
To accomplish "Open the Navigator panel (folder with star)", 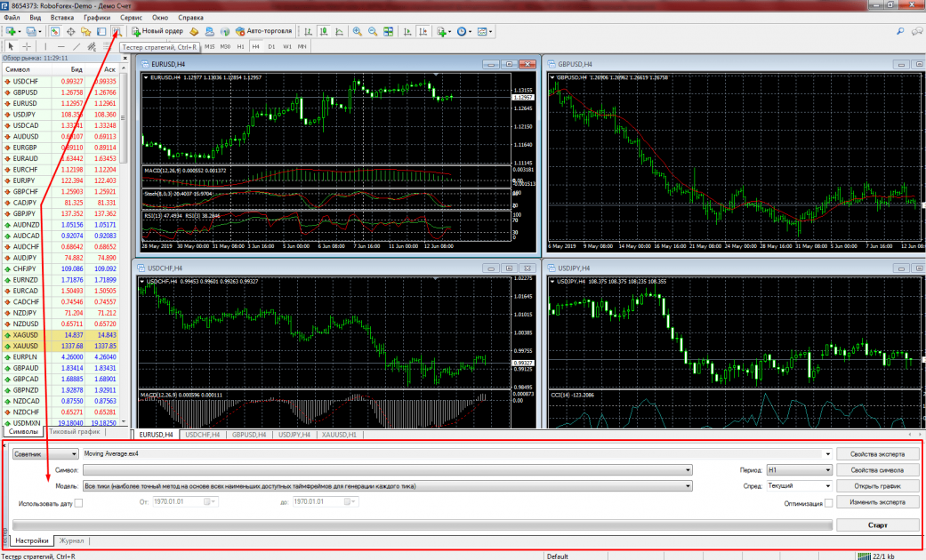I will [86, 31].
